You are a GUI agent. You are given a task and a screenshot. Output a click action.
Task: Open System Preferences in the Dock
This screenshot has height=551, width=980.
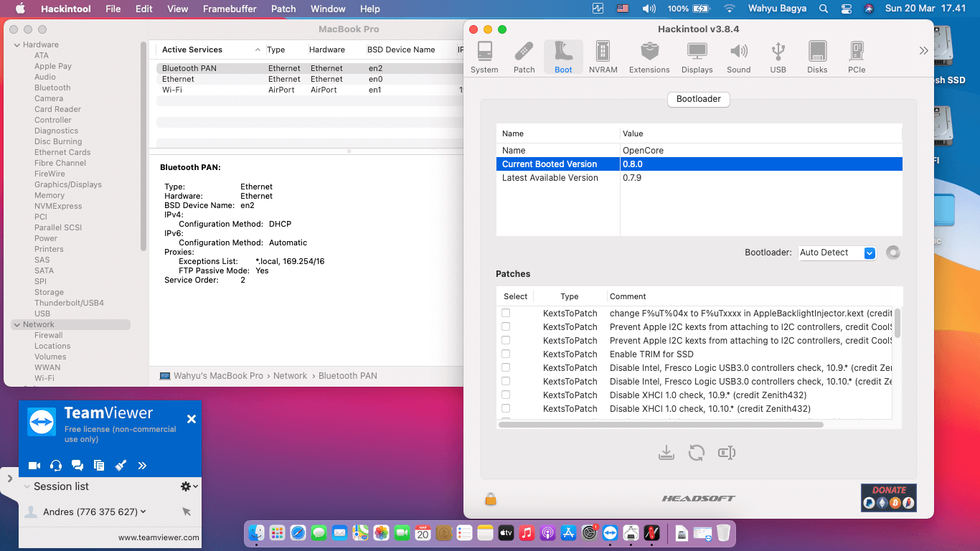pyautogui.click(x=590, y=533)
